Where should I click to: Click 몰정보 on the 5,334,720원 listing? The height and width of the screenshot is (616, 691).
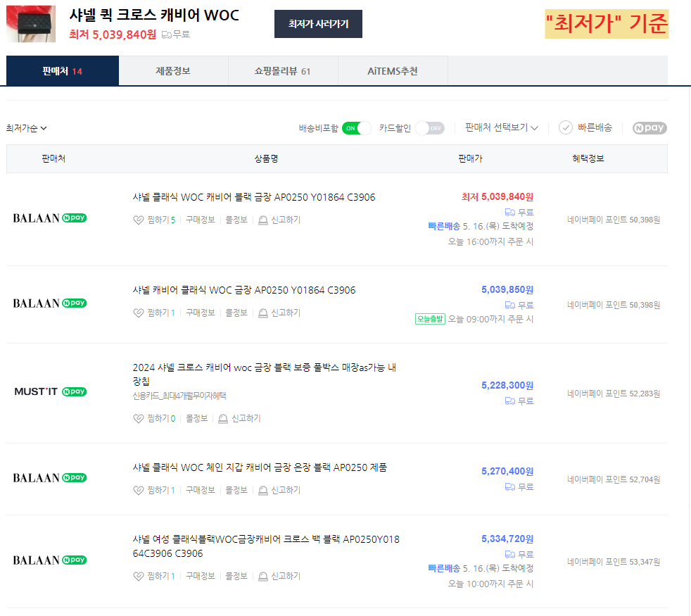point(236,577)
